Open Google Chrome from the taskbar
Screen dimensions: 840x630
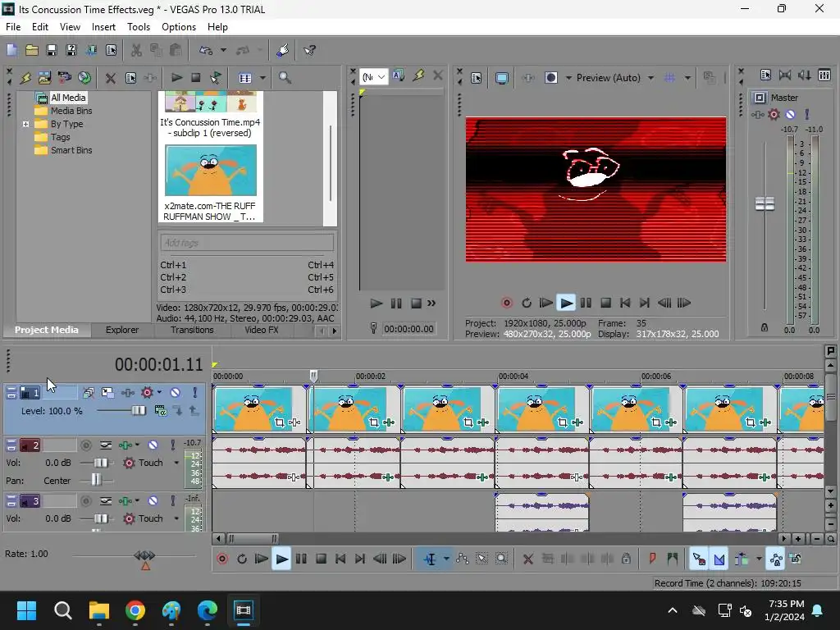click(x=135, y=610)
